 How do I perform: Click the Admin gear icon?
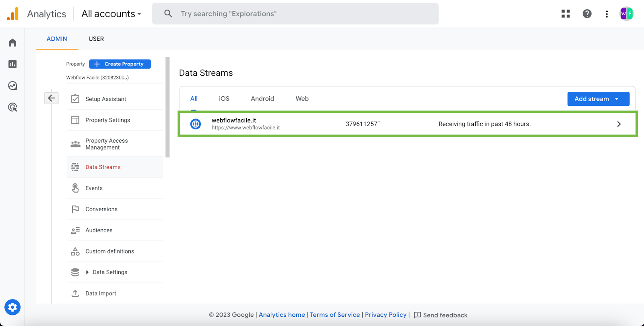coord(12,307)
